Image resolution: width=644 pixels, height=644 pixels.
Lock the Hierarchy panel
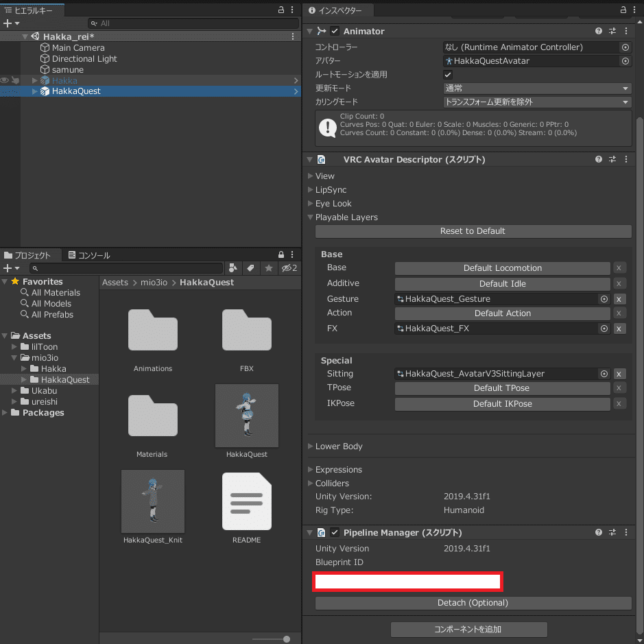281,10
